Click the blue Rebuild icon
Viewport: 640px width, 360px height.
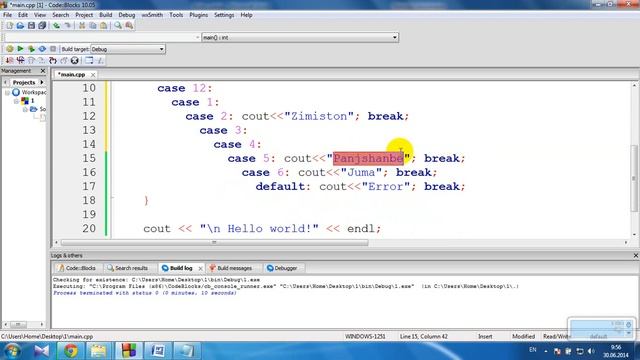coord(42,49)
